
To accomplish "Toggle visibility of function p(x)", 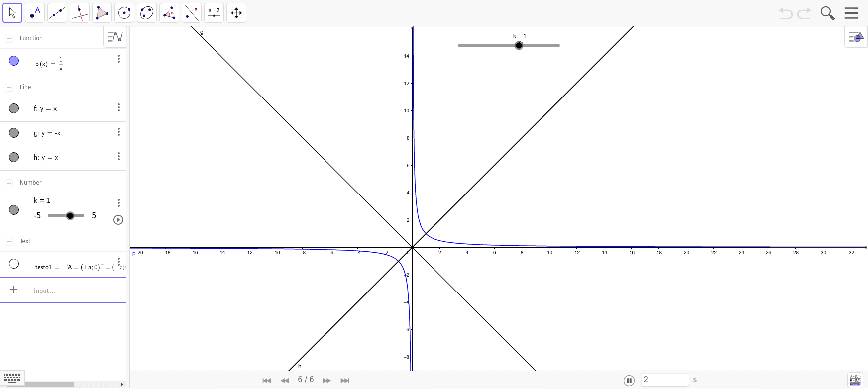I will tap(14, 61).
